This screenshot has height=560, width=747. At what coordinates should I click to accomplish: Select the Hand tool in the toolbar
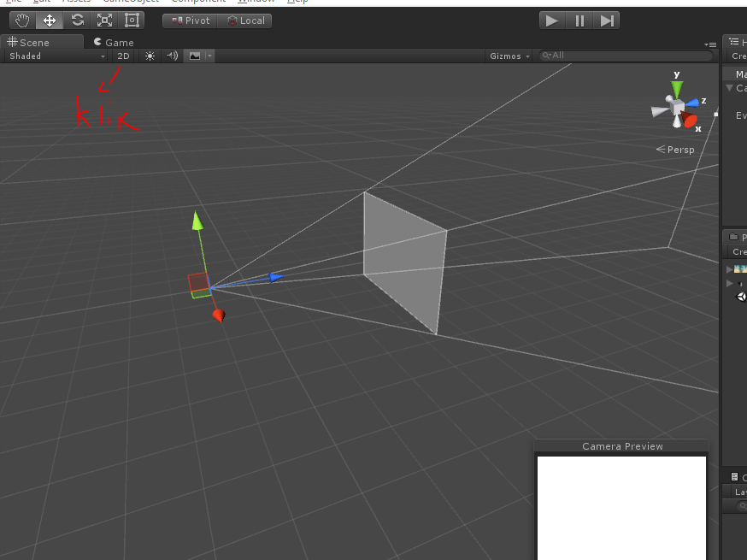(x=21, y=20)
